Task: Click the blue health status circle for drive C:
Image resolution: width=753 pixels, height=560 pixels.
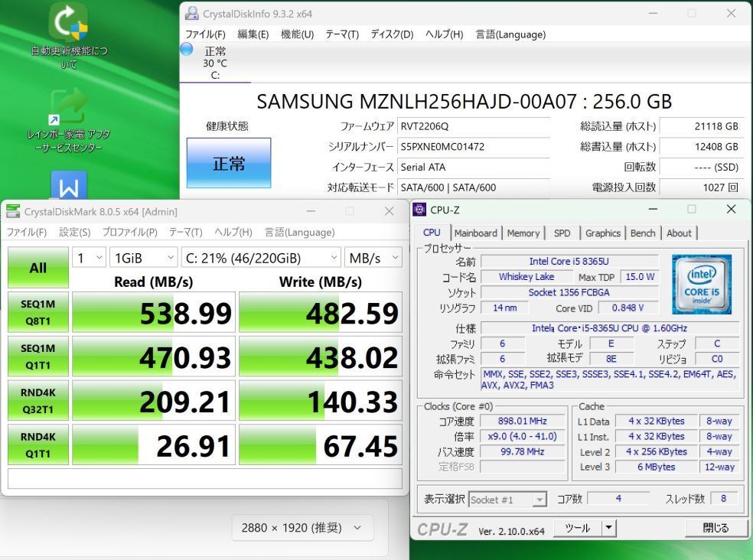Action: click(x=186, y=49)
